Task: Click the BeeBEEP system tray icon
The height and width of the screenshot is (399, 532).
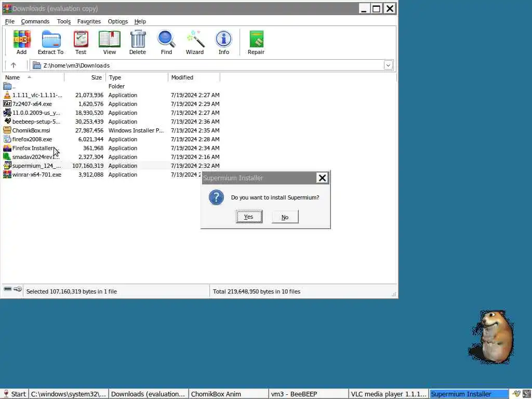Action: coord(516,394)
